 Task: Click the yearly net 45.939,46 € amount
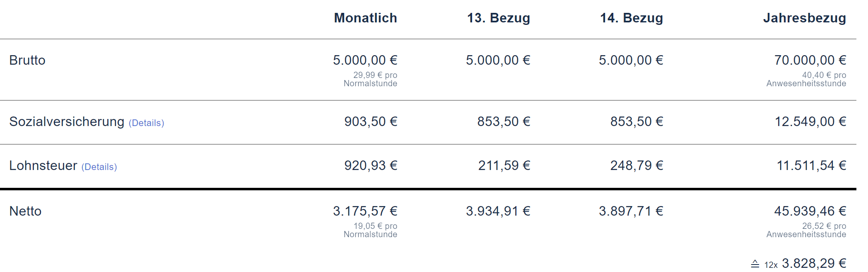click(810, 211)
